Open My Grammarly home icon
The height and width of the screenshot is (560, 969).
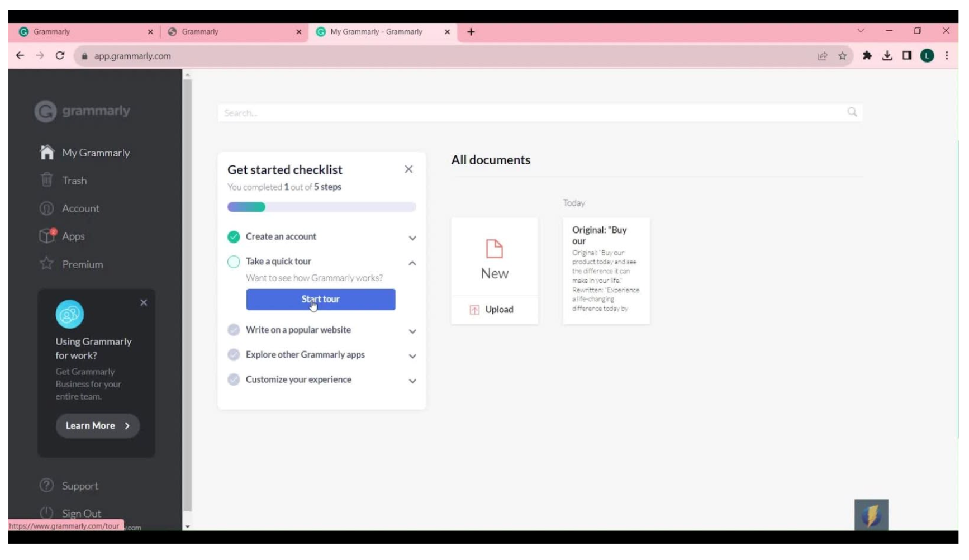[x=47, y=153]
